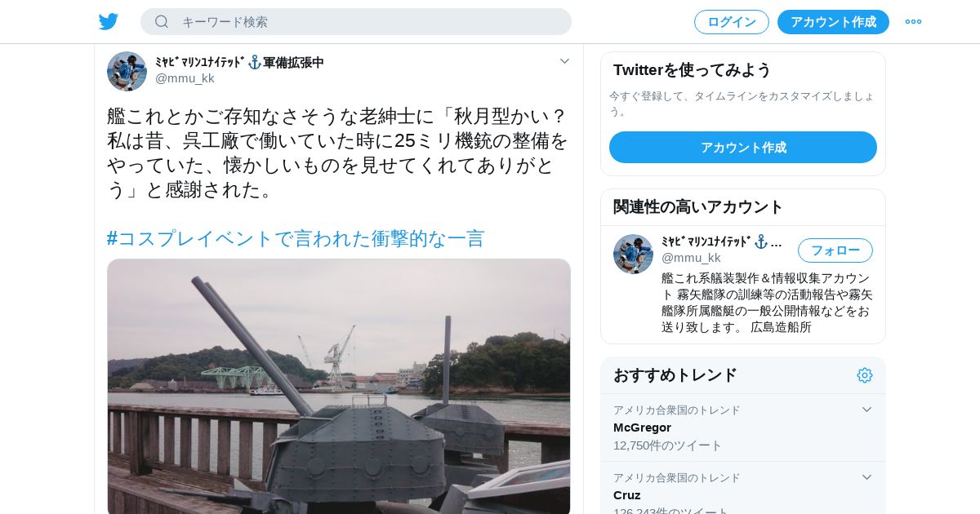Open the anti-aircraft gun photo

(339, 387)
